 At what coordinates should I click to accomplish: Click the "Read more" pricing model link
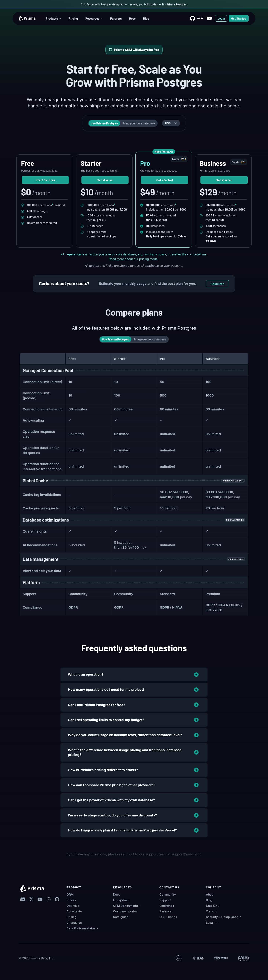point(116,259)
